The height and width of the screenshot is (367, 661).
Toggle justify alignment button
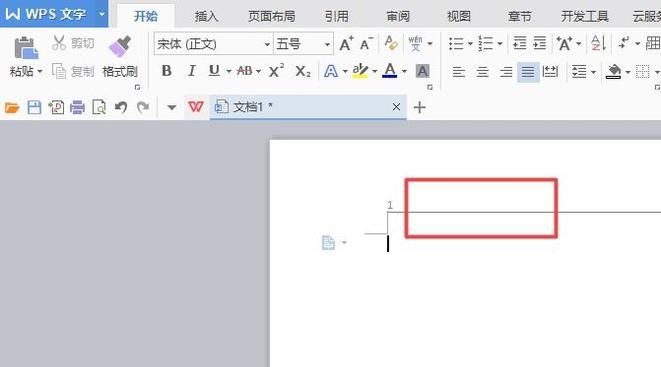tap(528, 72)
